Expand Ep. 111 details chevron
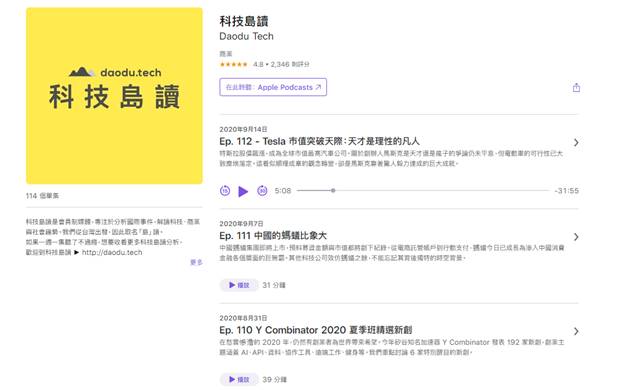642x390 pixels. [576, 237]
